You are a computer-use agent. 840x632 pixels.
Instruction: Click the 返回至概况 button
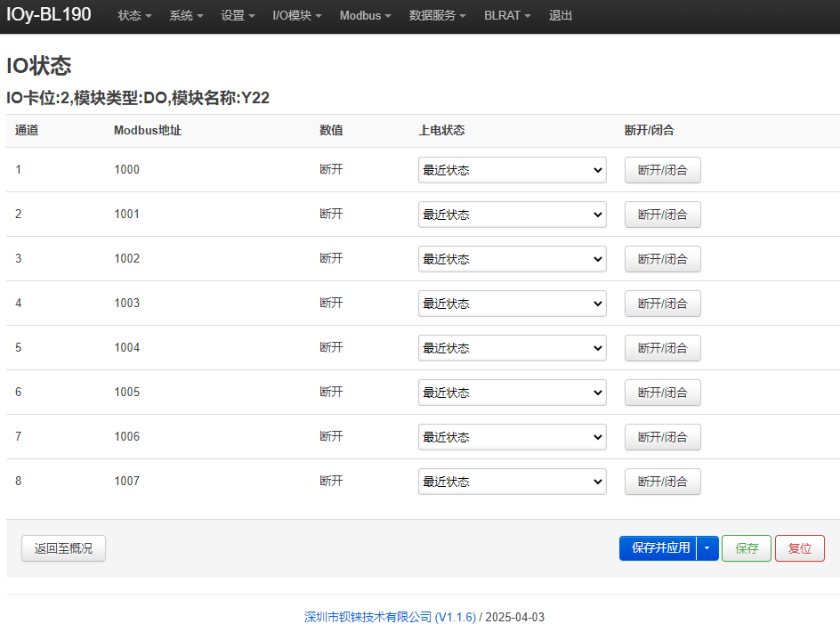tap(64, 548)
